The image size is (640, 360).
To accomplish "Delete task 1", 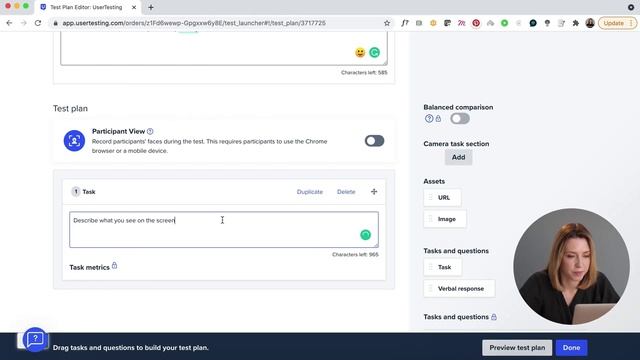I will pyautogui.click(x=346, y=192).
